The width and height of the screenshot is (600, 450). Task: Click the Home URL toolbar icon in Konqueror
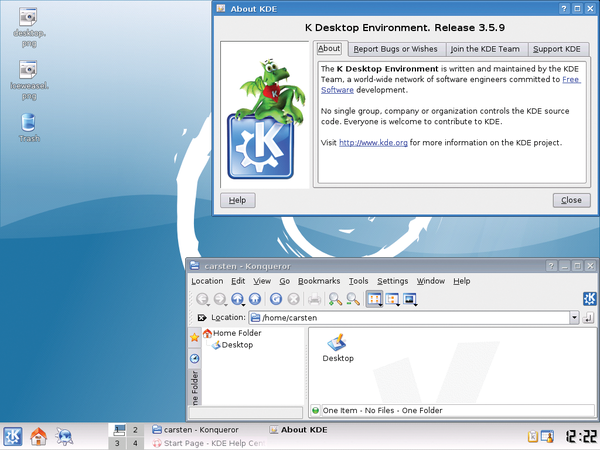point(256,299)
